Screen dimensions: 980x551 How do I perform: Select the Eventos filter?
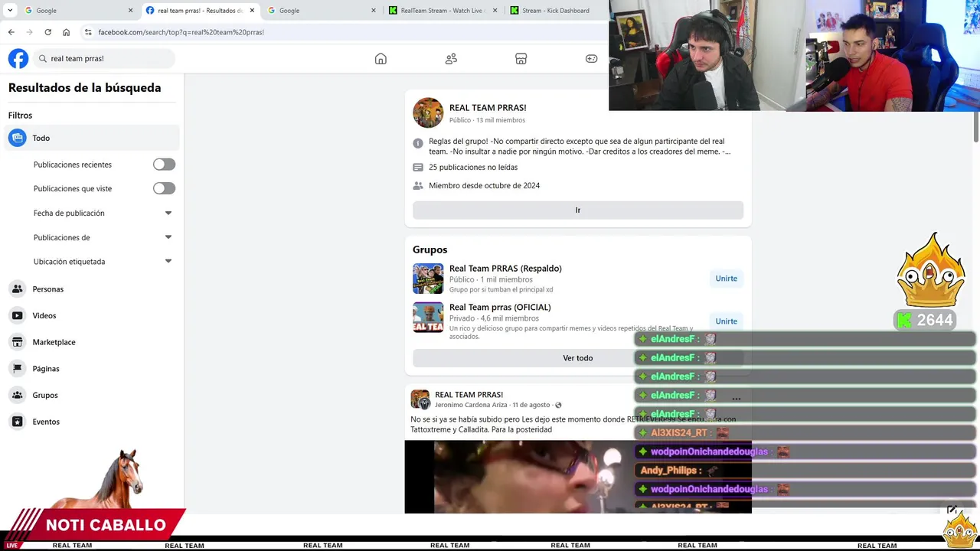coord(92,422)
